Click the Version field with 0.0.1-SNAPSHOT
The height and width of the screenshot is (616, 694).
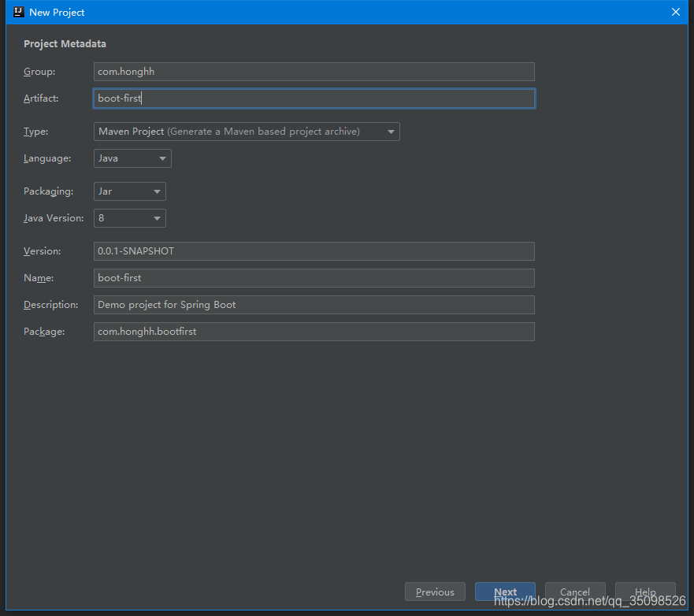[314, 251]
